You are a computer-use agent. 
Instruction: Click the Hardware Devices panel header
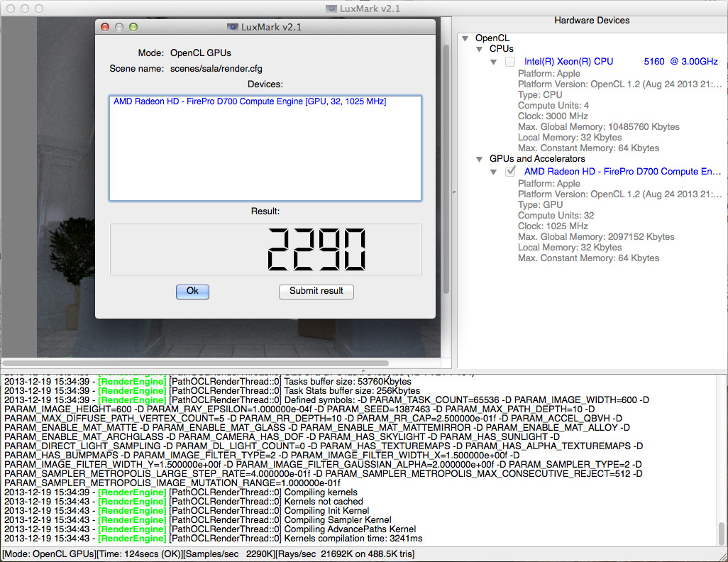click(592, 21)
